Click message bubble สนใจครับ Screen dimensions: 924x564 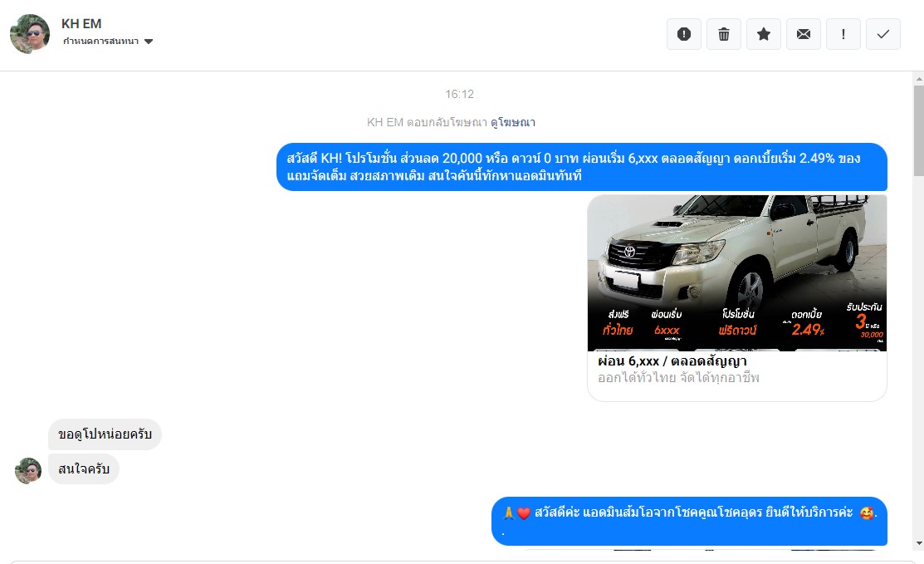84,469
